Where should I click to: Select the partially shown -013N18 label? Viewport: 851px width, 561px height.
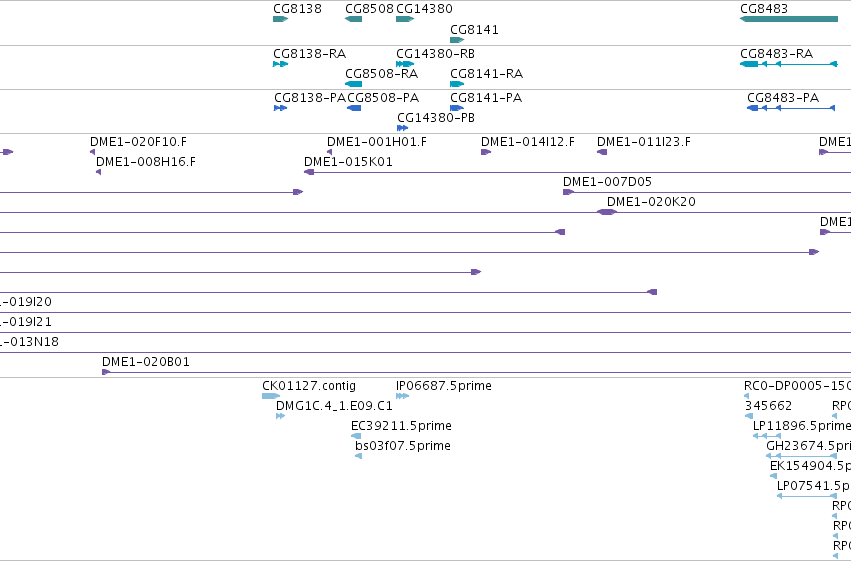pyautogui.click(x=29, y=342)
